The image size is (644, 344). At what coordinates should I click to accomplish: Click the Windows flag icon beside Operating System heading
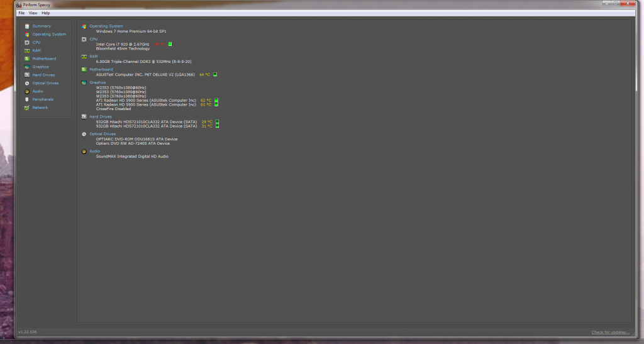point(84,26)
